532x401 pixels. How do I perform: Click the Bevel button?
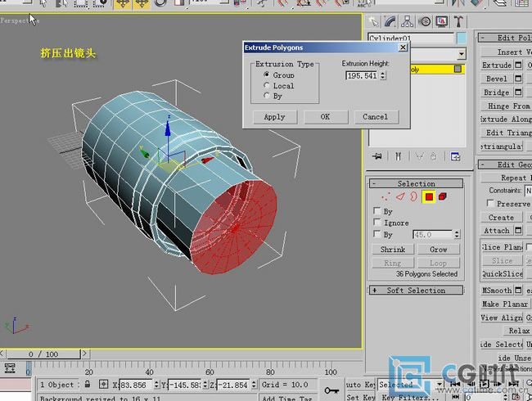[x=497, y=79]
